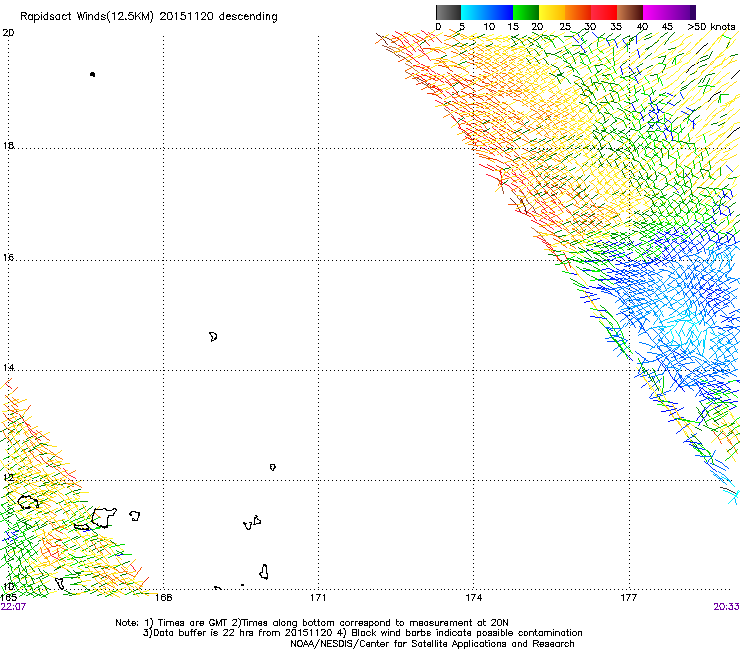Image resolution: width=740 pixels, height=650 pixels.
Task: Click the legend tick label '25'
Action: pos(564,27)
